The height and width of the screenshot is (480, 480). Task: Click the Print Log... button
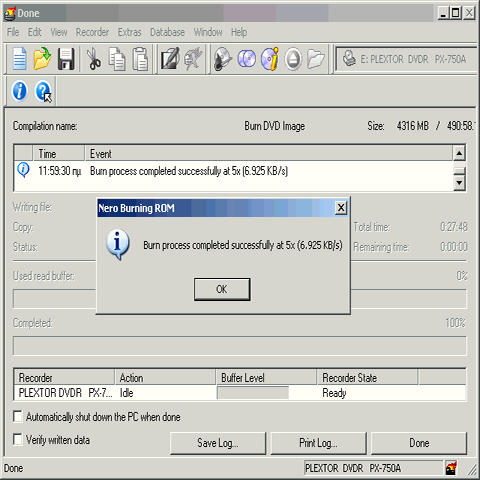pyautogui.click(x=318, y=443)
